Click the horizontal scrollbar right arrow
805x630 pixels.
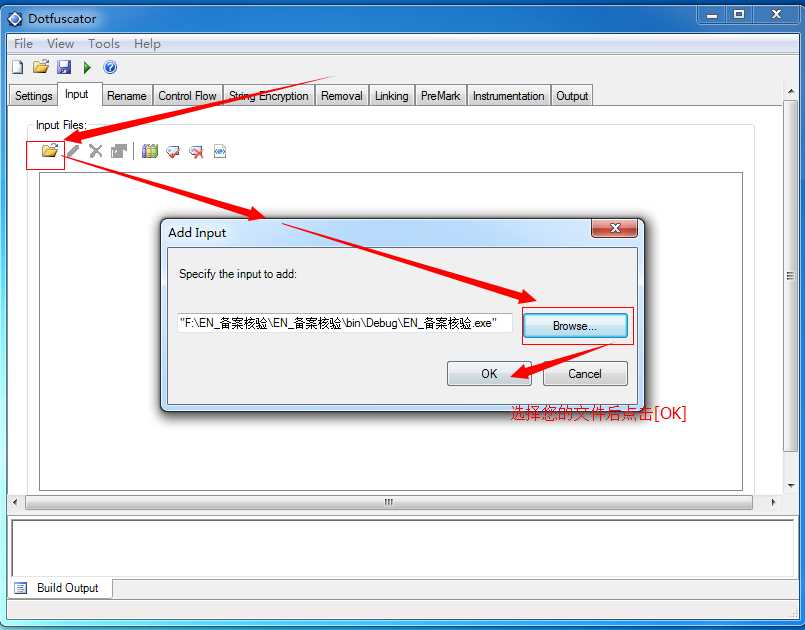(773, 502)
